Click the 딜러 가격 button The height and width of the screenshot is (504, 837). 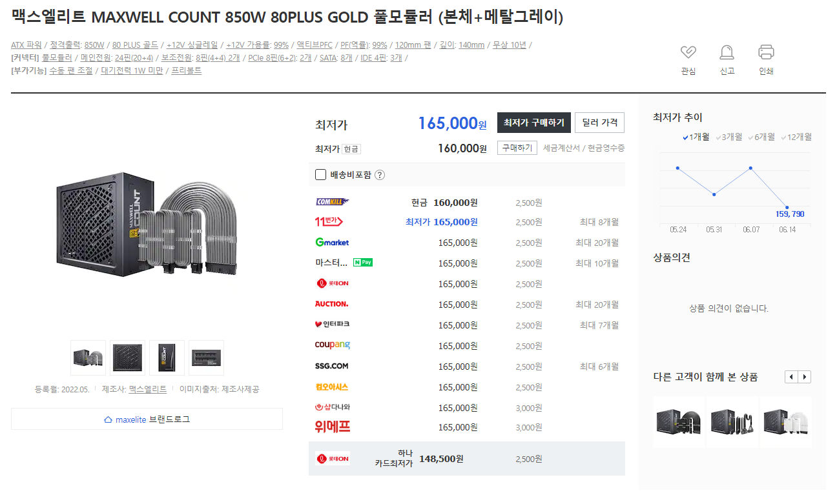[599, 122]
